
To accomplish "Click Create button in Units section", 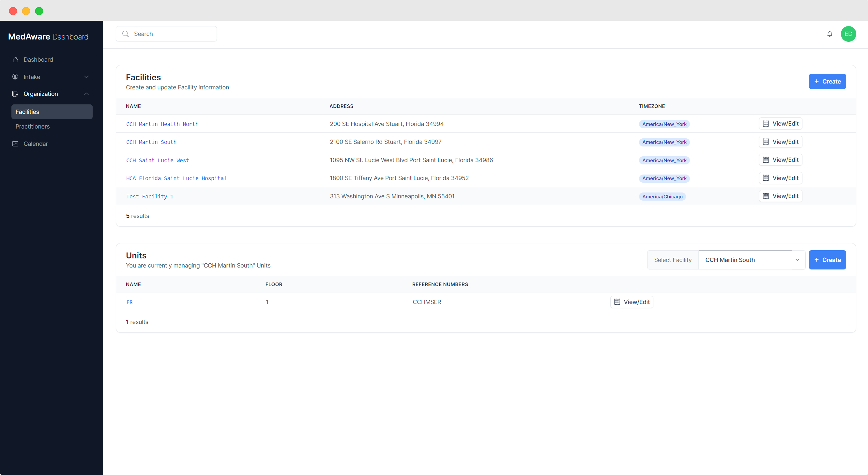I will 827,260.
